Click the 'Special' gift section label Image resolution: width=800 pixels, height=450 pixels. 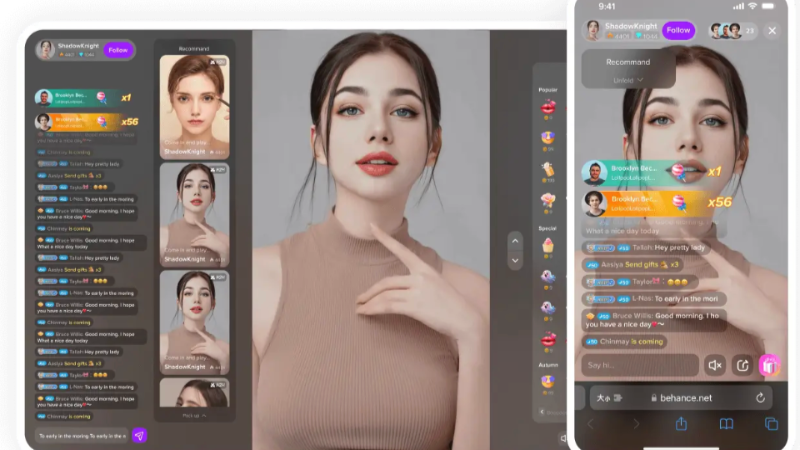(547, 228)
